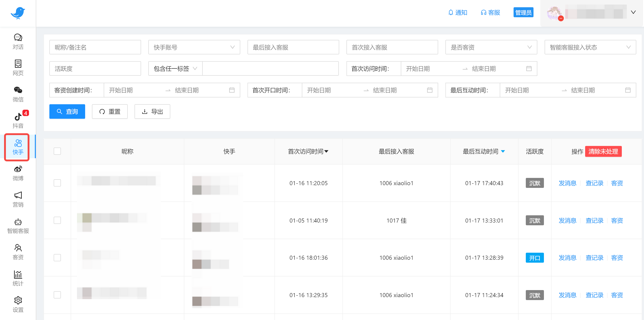Sort table by 最后互动时间 descending arrow
This screenshot has width=644, height=320.
click(503, 151)
